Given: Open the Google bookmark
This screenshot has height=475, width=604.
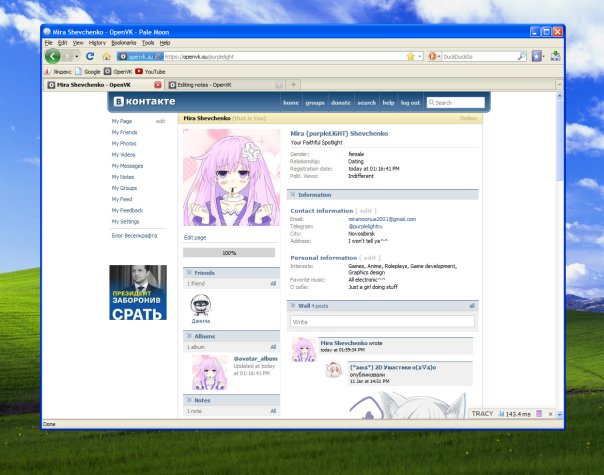Looking at the screenshot, I should tap(88, 72).
